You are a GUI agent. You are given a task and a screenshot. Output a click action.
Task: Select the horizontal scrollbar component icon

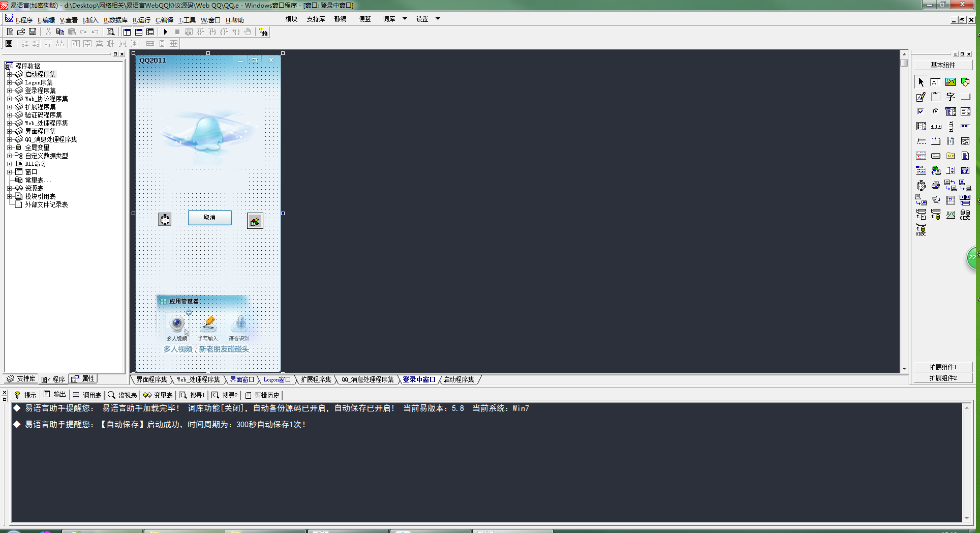[936, 126]
